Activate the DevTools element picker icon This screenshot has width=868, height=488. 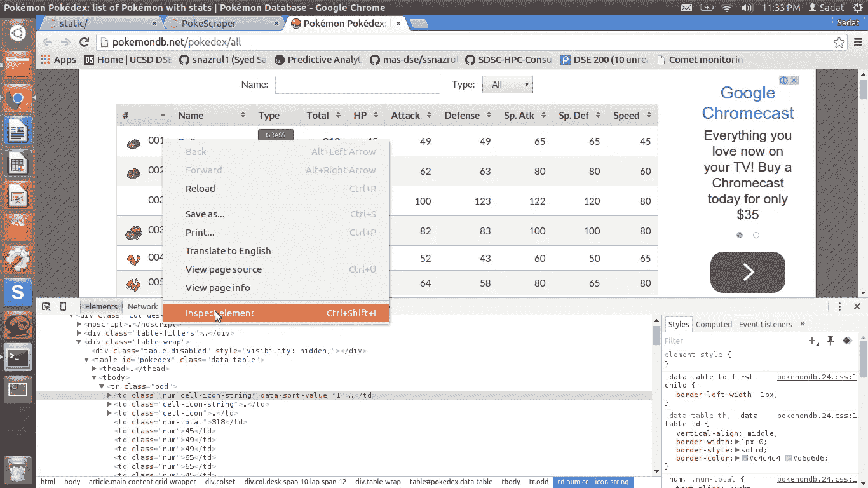point(46,306)
